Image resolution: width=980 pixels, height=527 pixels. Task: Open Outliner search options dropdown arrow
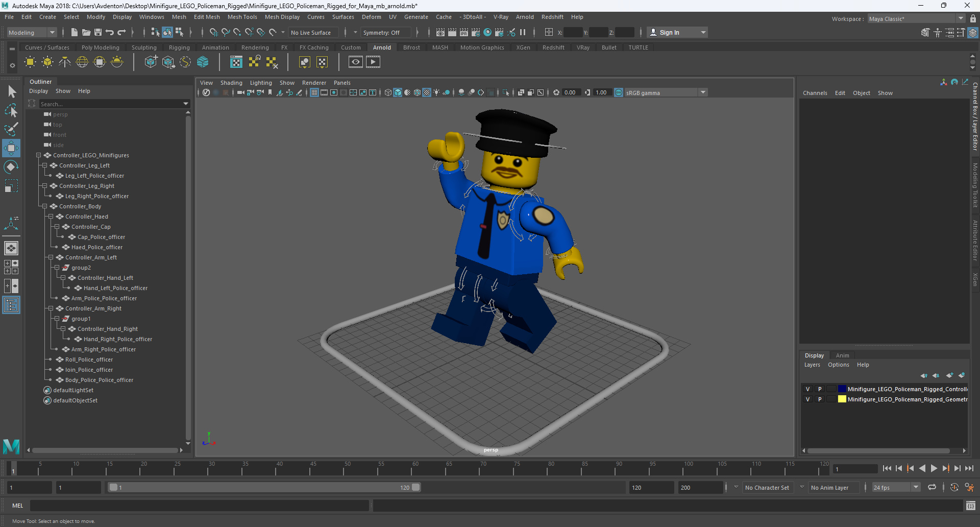coord(186,104)
